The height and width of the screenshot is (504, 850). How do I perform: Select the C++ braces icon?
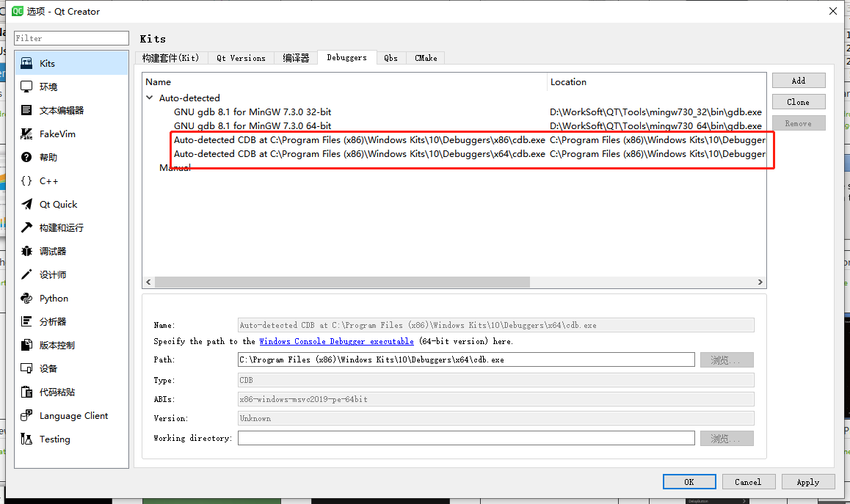(26, 181)
